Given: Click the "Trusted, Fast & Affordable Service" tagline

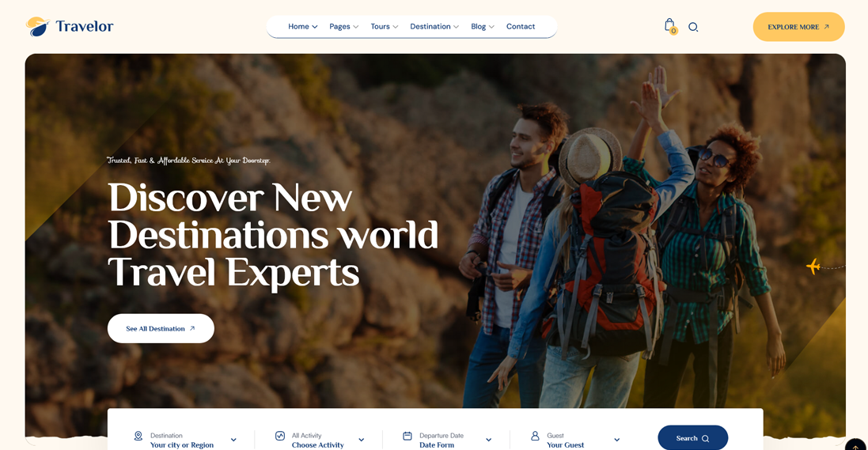Looking at the screenshot, I should 189,161.
